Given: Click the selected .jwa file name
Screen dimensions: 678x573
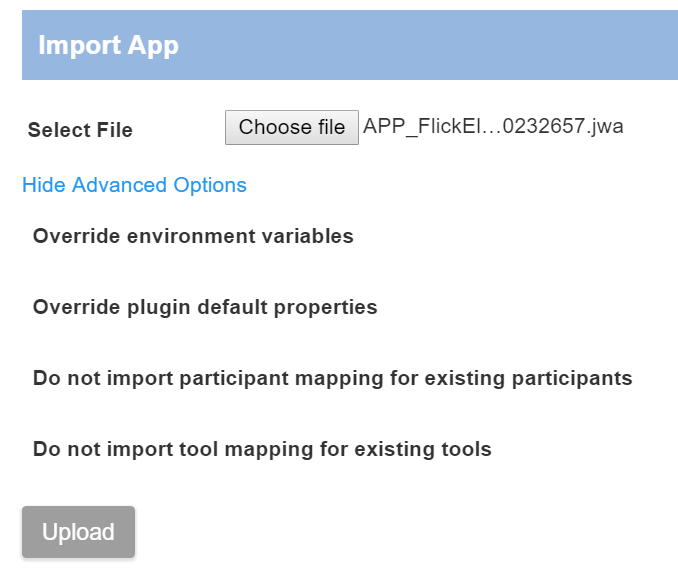Looking at the screenshot, I should click(x=494, y=127).
